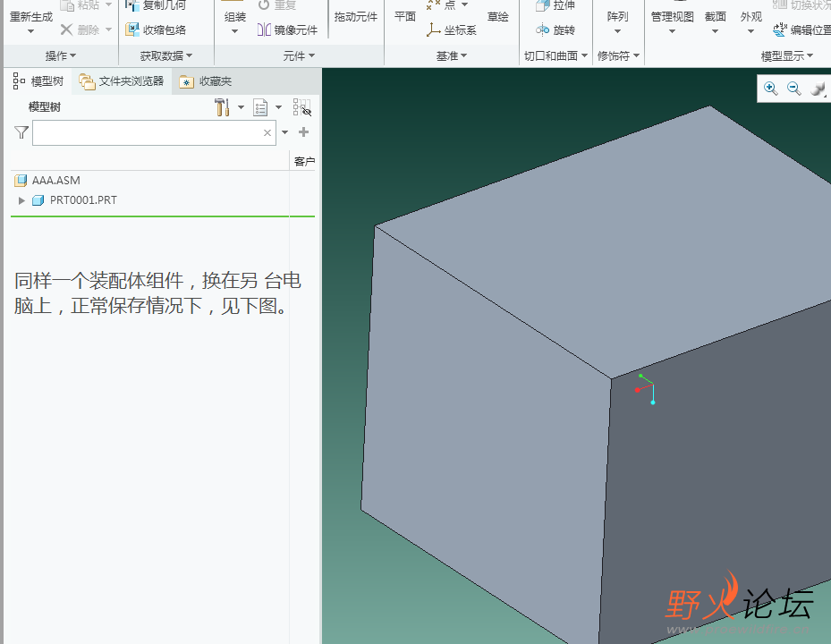Open the Regenerate dropdown arrow

click(30, 31)
